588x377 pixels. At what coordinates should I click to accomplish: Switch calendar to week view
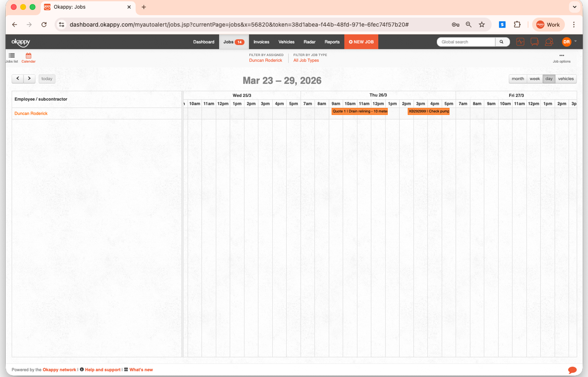(534, 79)
